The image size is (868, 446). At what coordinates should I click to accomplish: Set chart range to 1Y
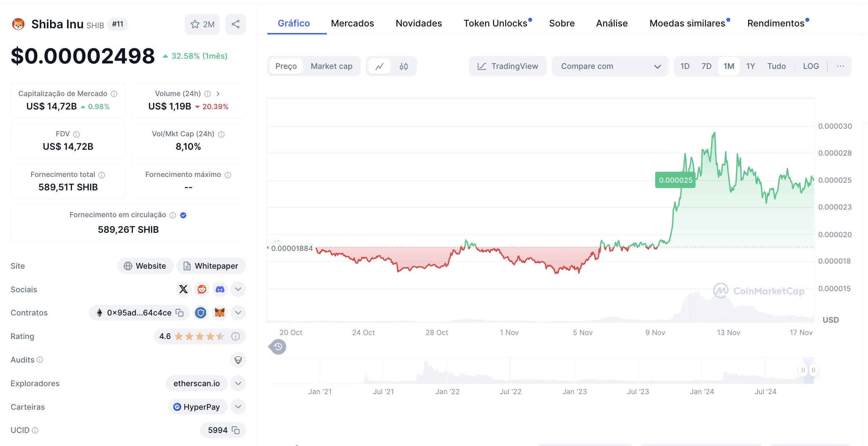[751, 66]
